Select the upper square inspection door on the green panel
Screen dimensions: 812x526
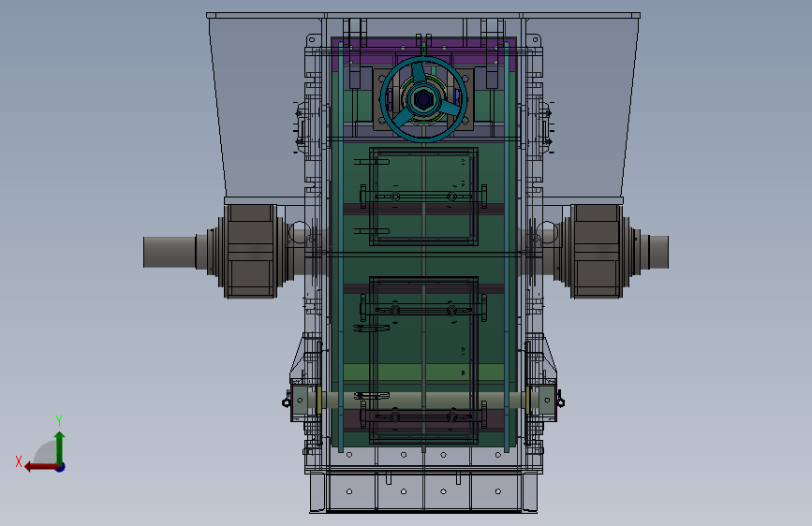[x=423, y=197]
